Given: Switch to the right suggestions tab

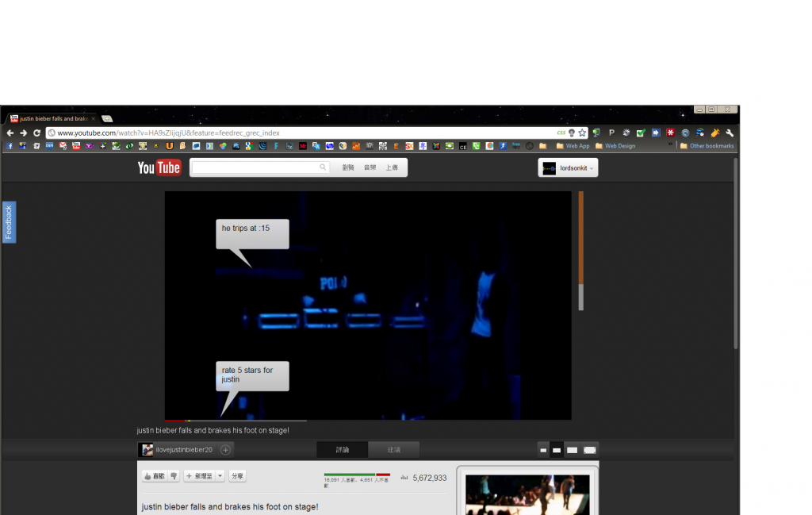Looking at the screenshot, I should pyautogui.click(x=393, y=450).
